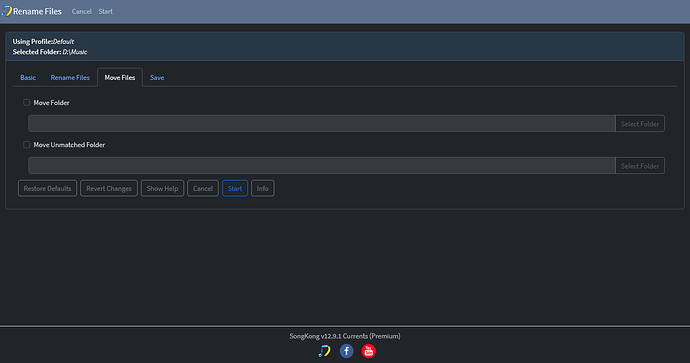Select the Move Files tab
The image size is (690, 363).
[x=120, y=77]
